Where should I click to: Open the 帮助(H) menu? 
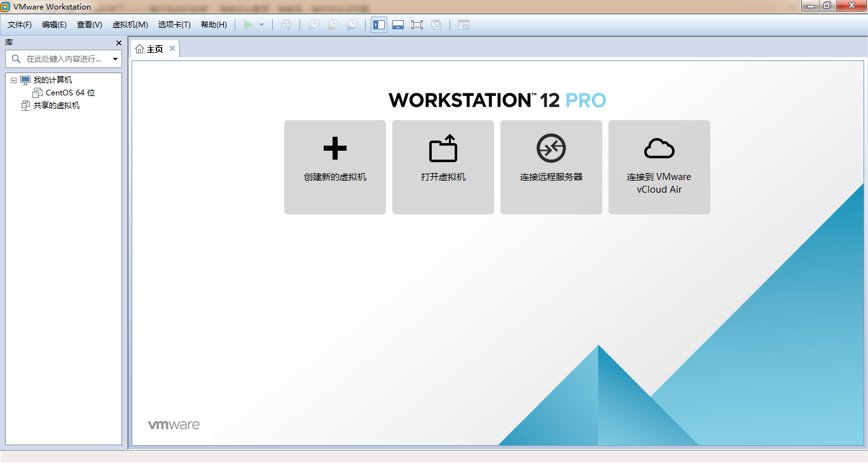[x=214, y=25]
